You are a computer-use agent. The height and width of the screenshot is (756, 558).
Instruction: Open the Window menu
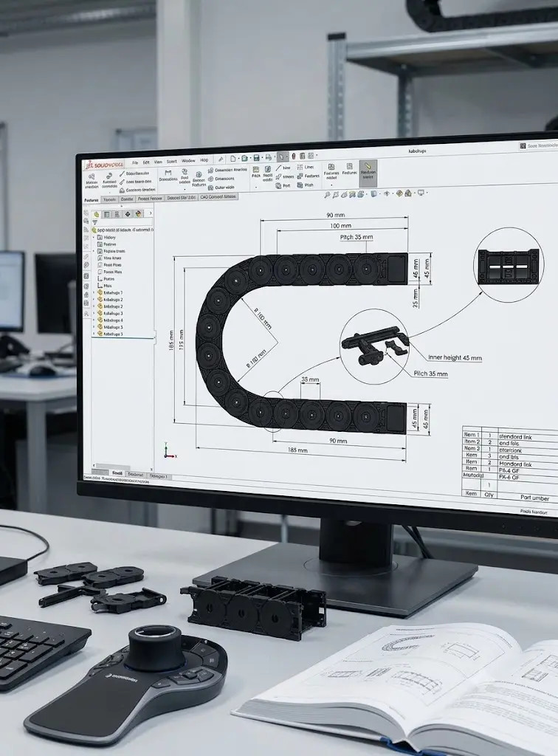(x=188, y=161)
